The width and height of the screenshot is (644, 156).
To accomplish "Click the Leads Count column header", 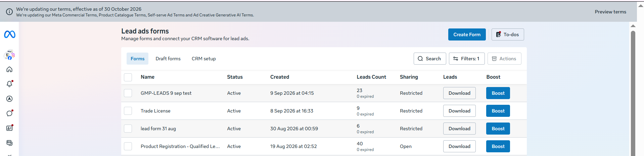I will (371, 77).
